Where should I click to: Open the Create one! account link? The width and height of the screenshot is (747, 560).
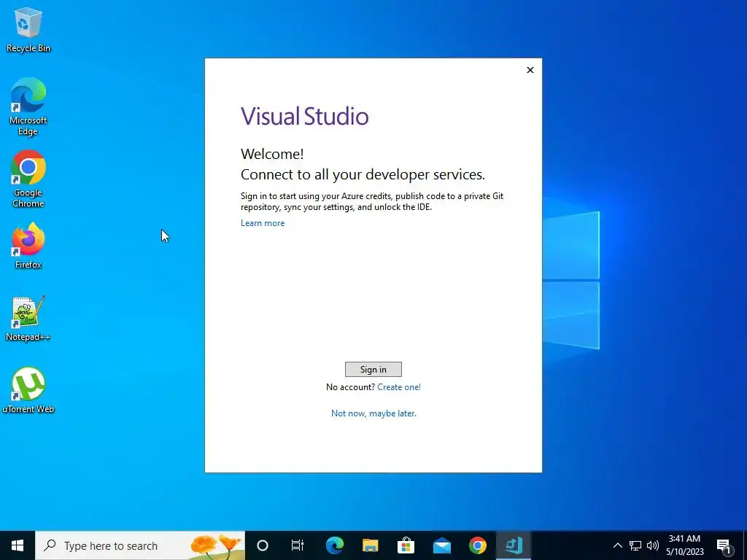[399, 387]
